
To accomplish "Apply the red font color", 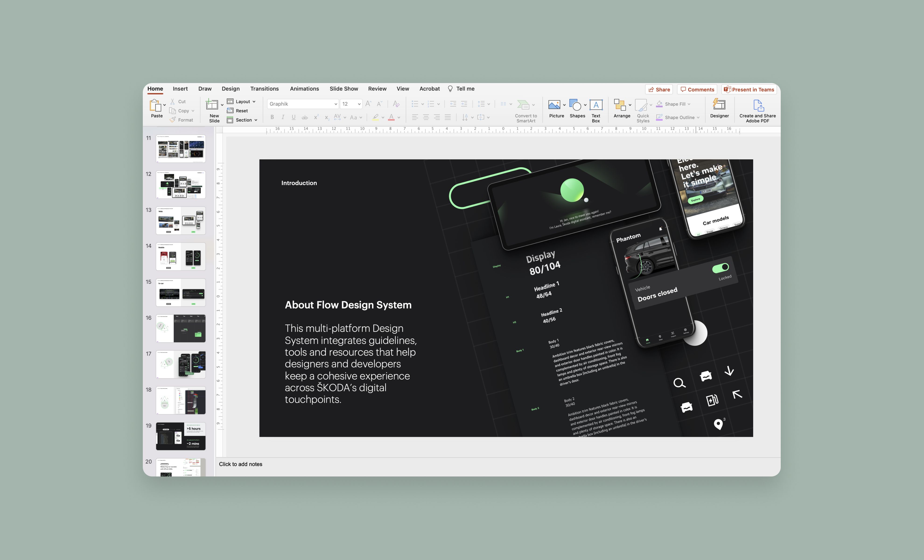I will point(391,117).
